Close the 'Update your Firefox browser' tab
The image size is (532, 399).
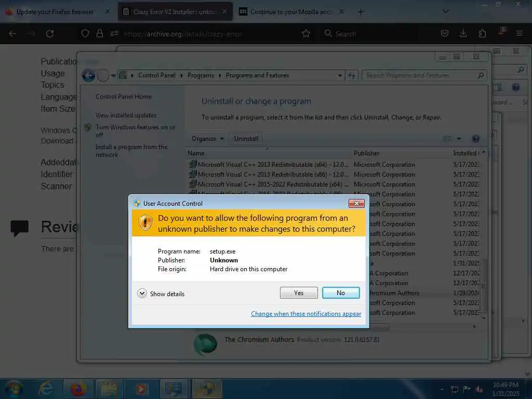coord(107,12)
